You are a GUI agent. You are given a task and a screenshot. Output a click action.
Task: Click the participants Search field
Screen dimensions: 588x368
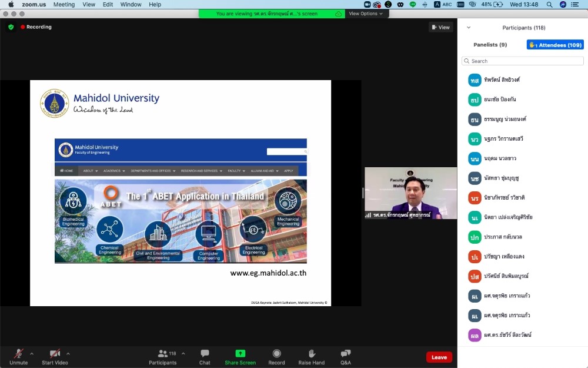tap(523, 61)
